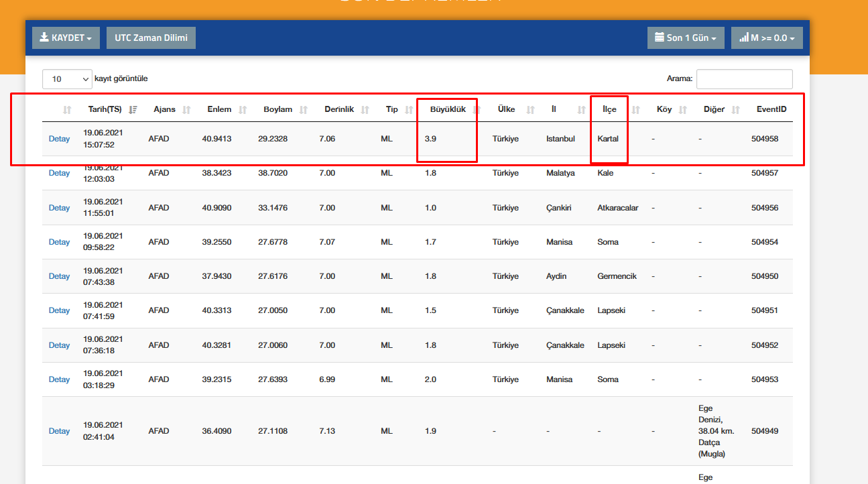
Task: Sort by Derinlik column arrows icon
Action: [x=365, y=110]
